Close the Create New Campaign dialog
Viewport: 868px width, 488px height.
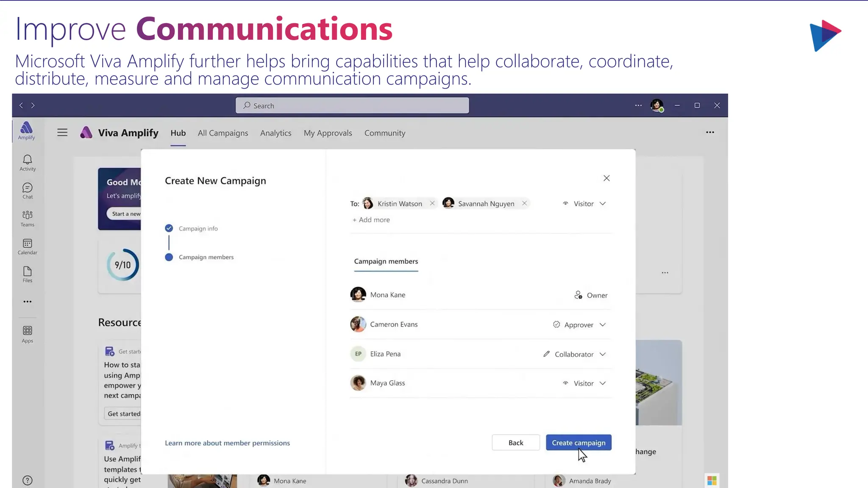coord(606,178)
